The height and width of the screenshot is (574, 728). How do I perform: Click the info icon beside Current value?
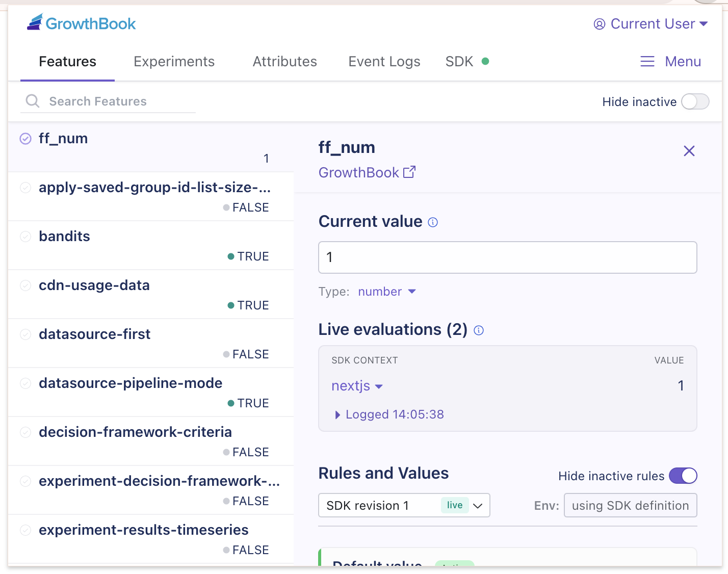click(x=433, y=222)
